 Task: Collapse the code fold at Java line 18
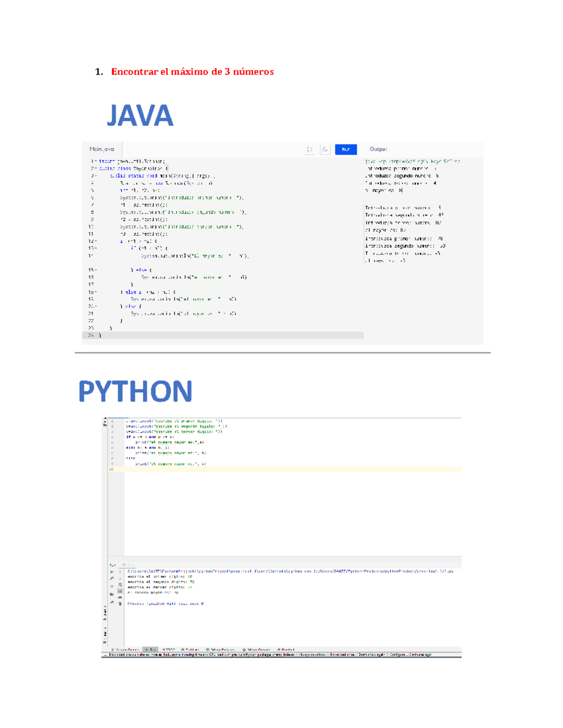96,292
